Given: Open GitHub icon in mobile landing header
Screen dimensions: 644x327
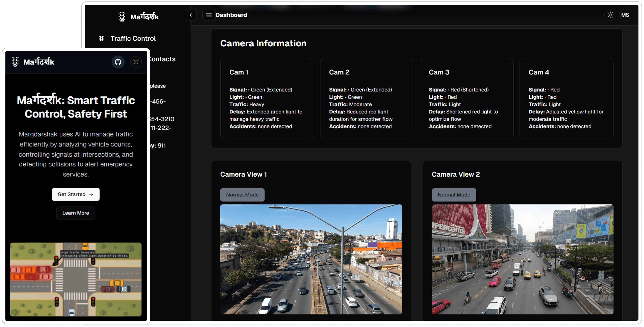Looking at the screenshot, I should click(118, 62).
